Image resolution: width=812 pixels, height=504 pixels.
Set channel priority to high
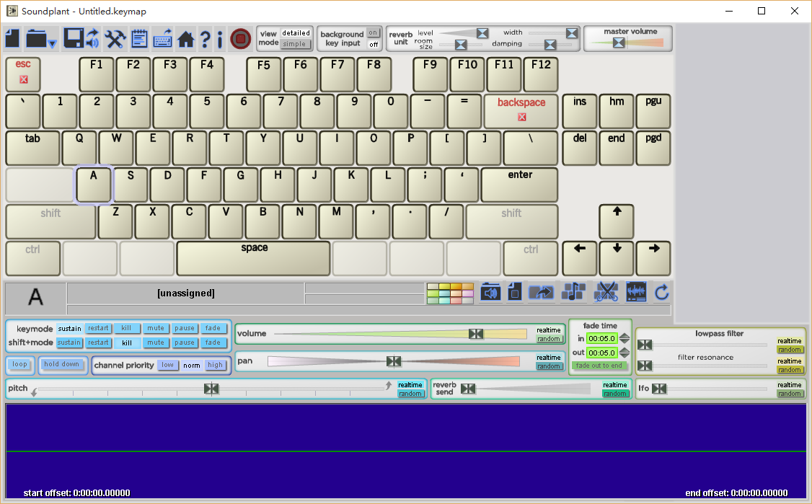tap(215, 366)
